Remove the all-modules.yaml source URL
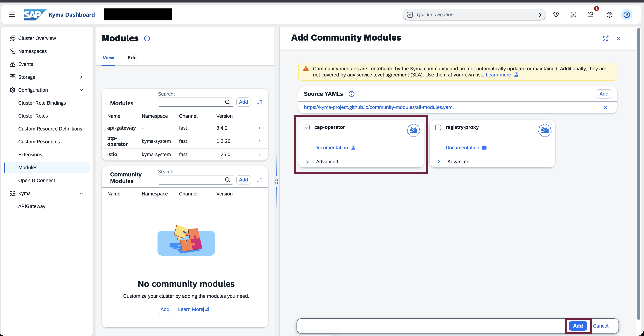The width and height of the screenshot is (644, 336). pos(605,107)
